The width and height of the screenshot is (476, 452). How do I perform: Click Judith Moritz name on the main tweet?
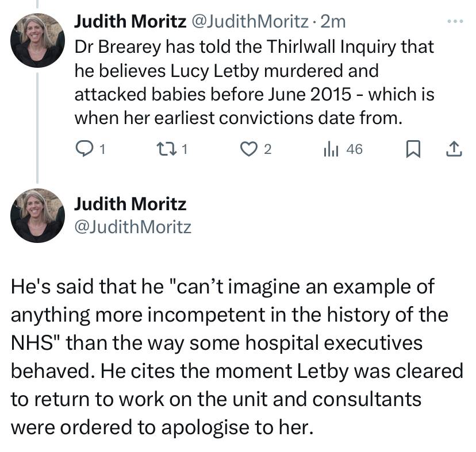click(x=130, y=203)
